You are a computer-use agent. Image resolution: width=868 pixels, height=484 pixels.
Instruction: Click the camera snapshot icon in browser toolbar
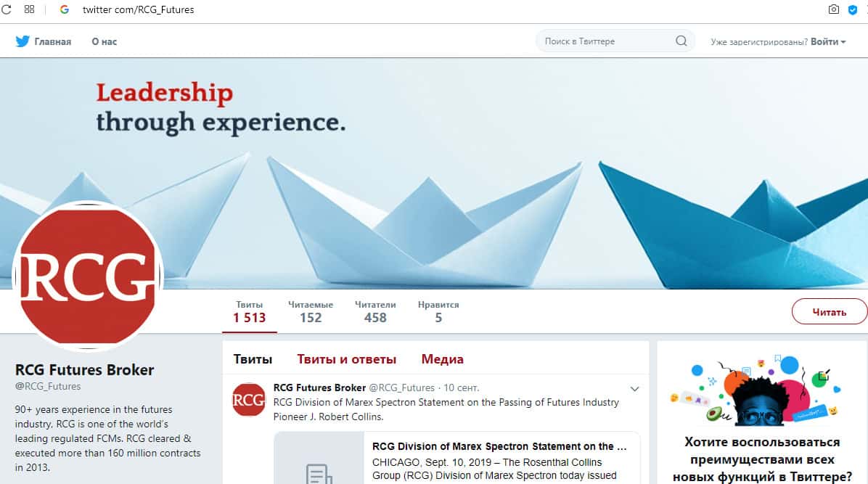click(x=834, y=9)
